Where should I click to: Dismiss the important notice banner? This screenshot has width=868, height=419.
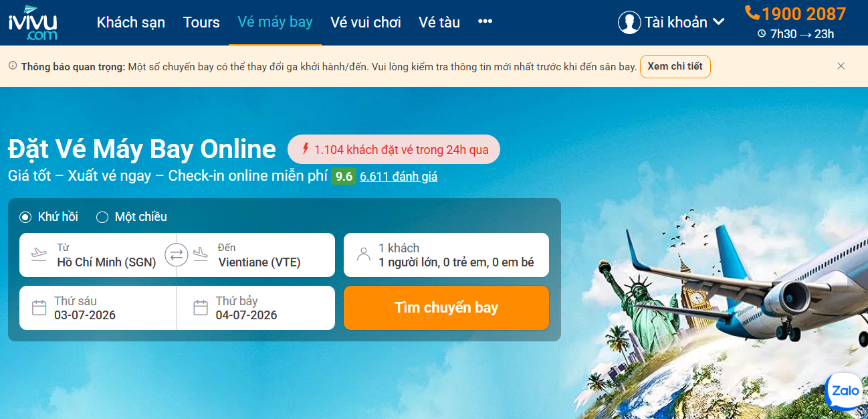(841, 66)
